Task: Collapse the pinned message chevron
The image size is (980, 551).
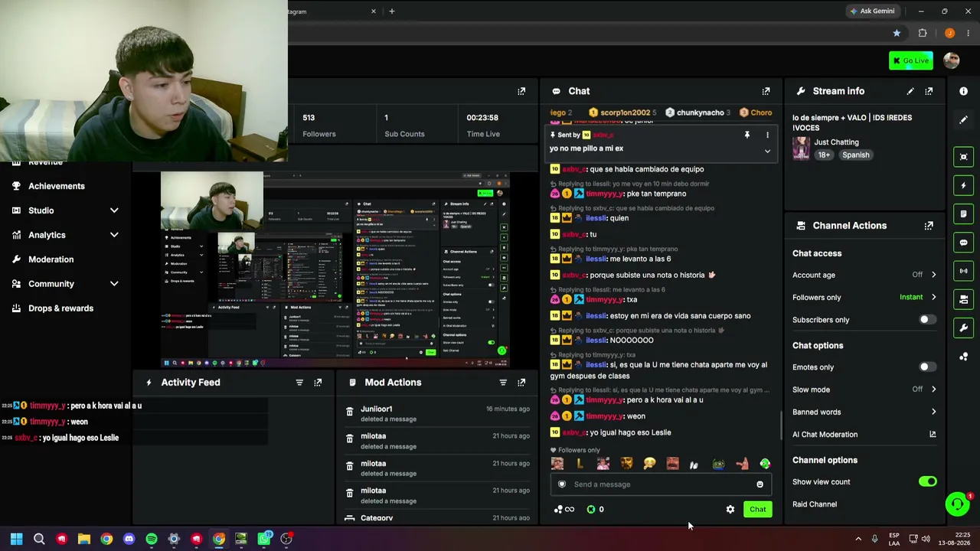Action: pos(767,152)
